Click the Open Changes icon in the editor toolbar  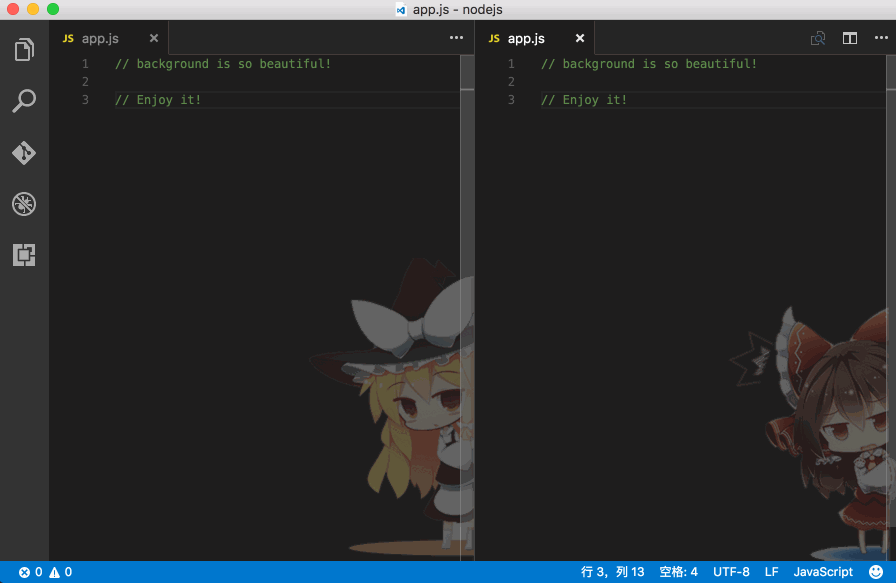tap(817, 37)
